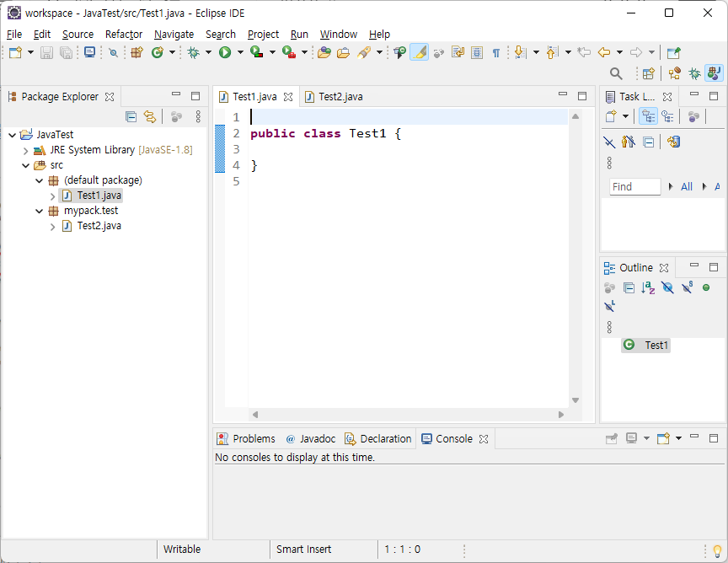
Task: Click the toolbar Search magnifier icon
Action: 616,73
